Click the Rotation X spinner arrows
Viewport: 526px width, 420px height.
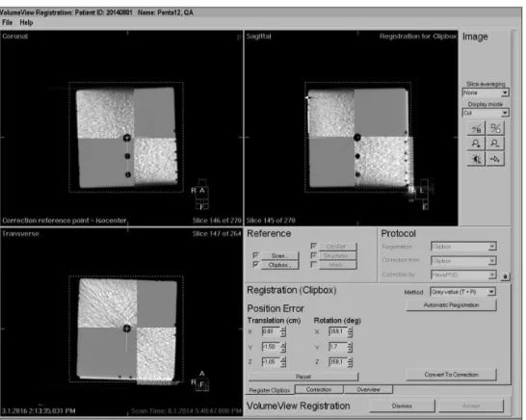point(350,331)
